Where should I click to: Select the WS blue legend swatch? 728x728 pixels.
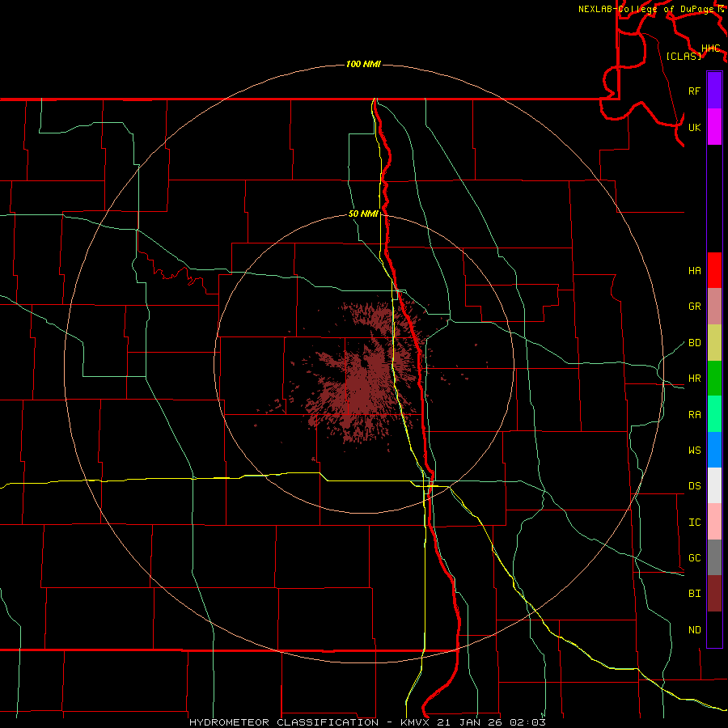coord(714,450)
